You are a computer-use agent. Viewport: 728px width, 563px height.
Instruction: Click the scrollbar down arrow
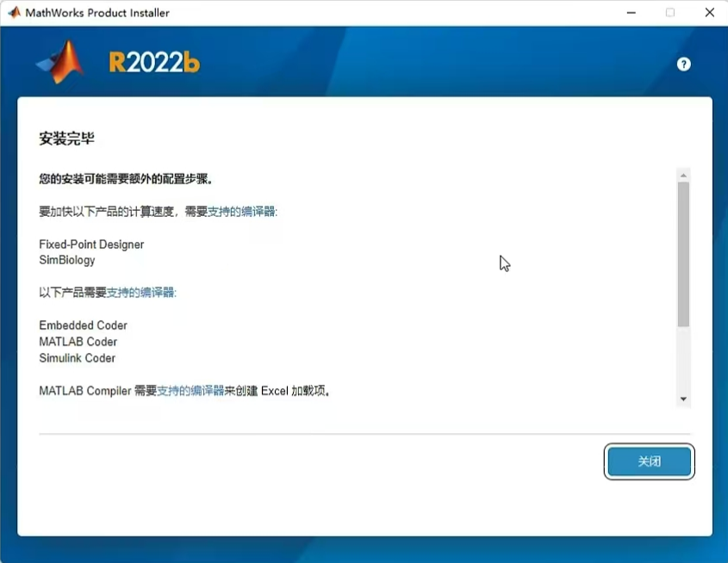pyautogui.click(x=683, y=399)
